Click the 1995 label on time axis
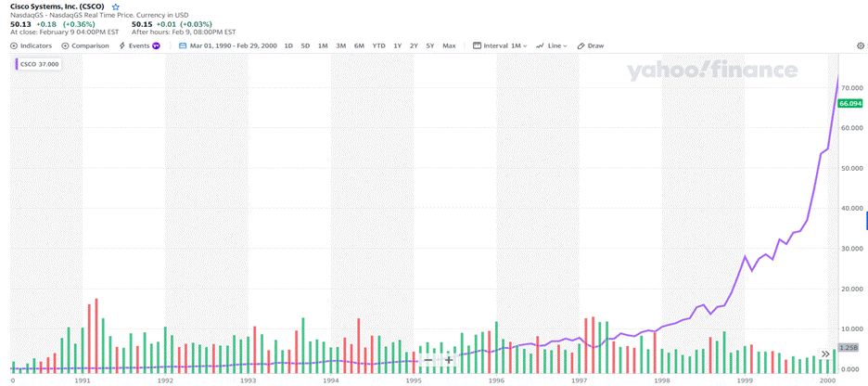The width and height of the screenshot is (868, 386). [414, 381]
